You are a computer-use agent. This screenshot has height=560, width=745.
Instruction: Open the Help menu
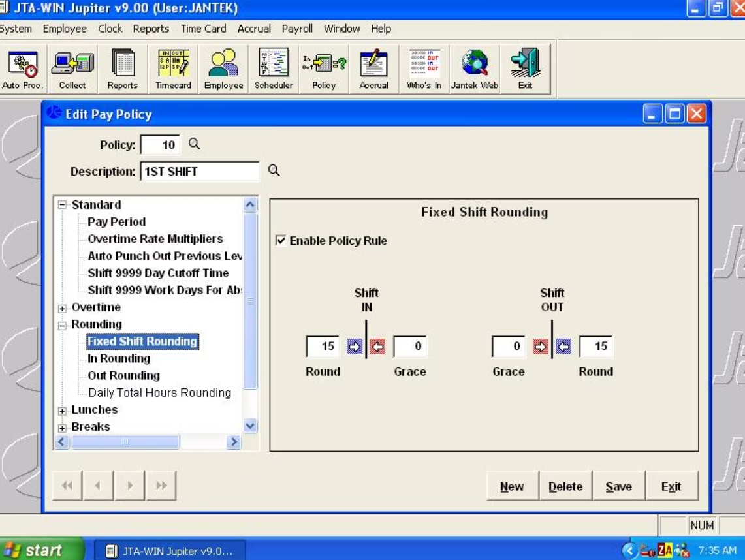(x=381, y=29)
